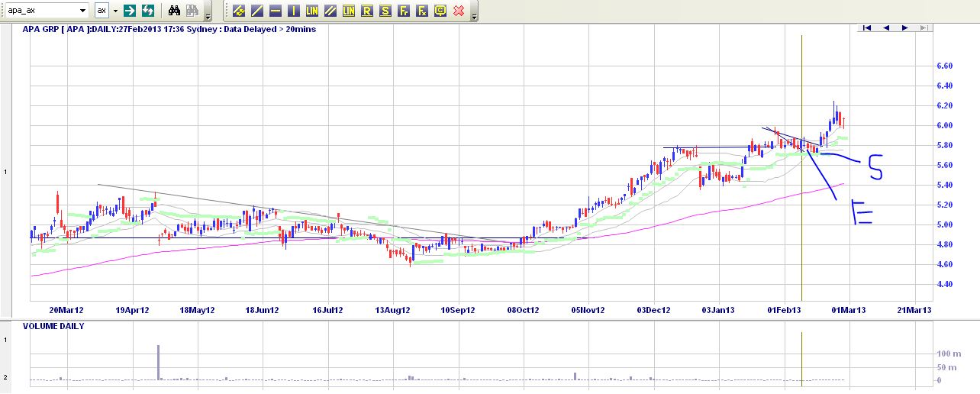
Task: Click the '100 m' volume axis label
Action: [x=948, y=354]
